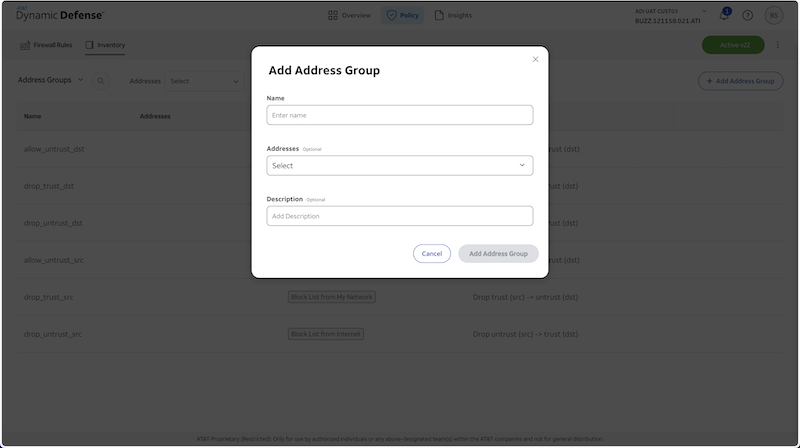Image resolution: width=800 pixels, height=448 pixels.
Task: Open the vertical three-dot options menu
Action: [778, 45]
